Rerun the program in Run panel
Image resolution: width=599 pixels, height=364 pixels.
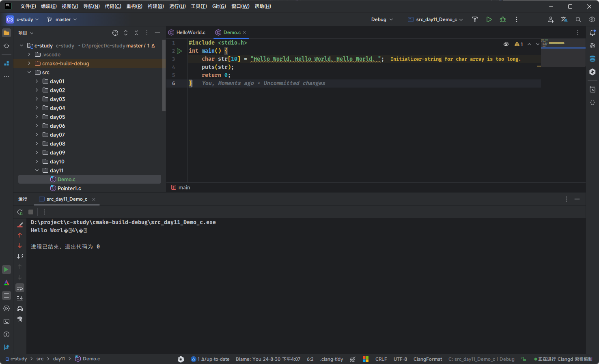pyautogui.click(x=20, y=212)
